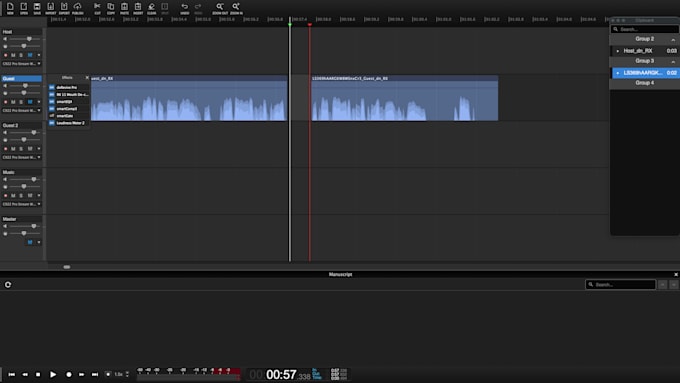Open Master track options arrow menu
The width and height of the screenshot is (680, 383).
tap(39, 242)
